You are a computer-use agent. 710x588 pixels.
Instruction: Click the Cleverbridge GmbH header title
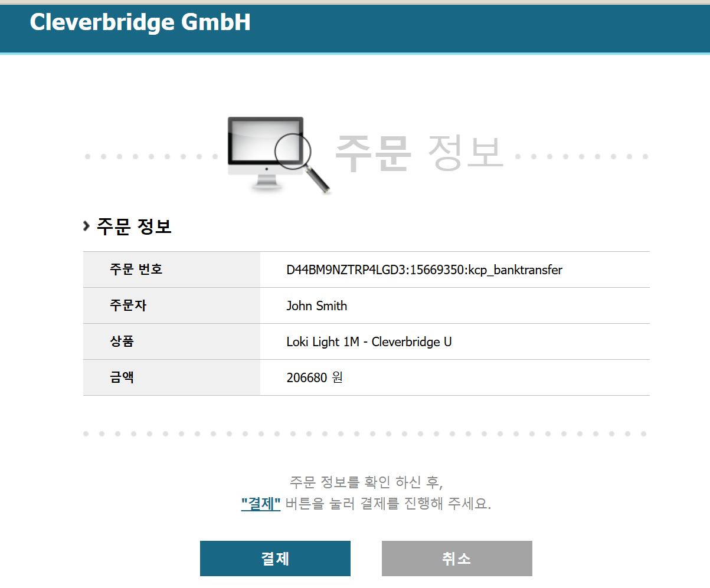pyautogui.click(x=140, y=22)
